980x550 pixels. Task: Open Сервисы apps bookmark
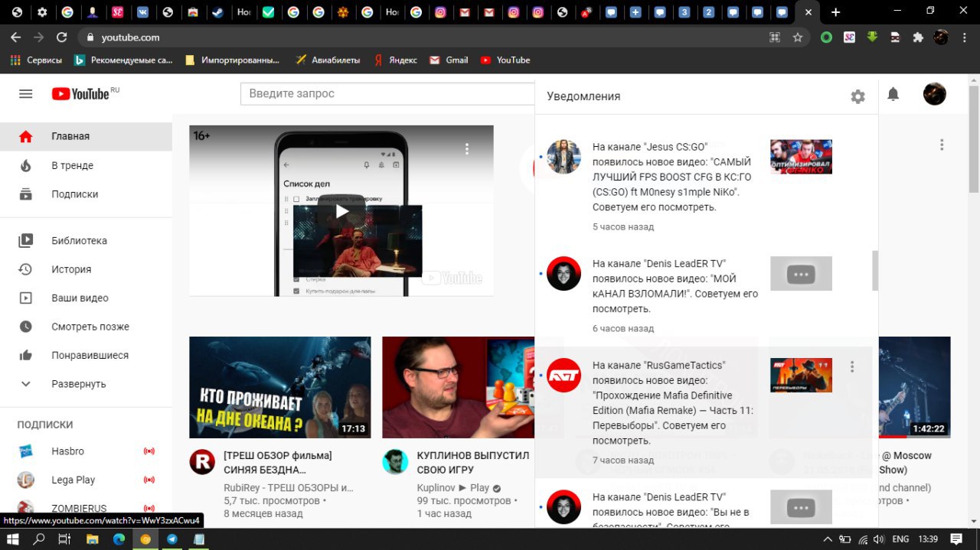click(x=36, y=60)
